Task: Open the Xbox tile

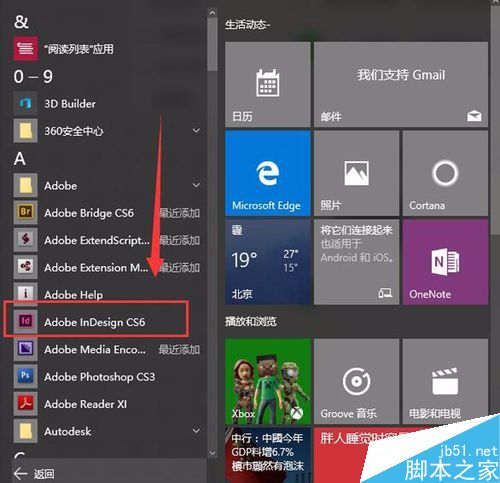Action: [268, 382]
